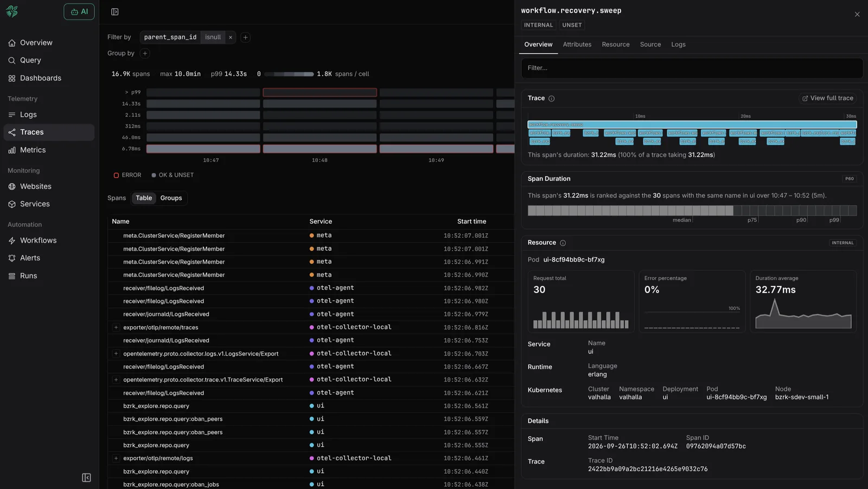Viewport: 868px width, 489px height.
Task: Open the AI assistant button
Action: coord(79,11)
